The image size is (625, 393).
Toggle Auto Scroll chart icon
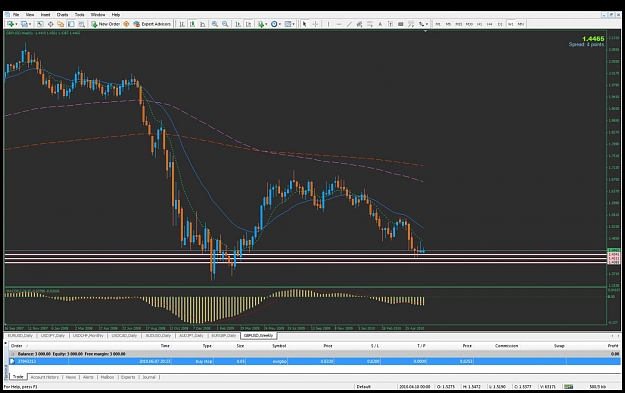point(238,24)
